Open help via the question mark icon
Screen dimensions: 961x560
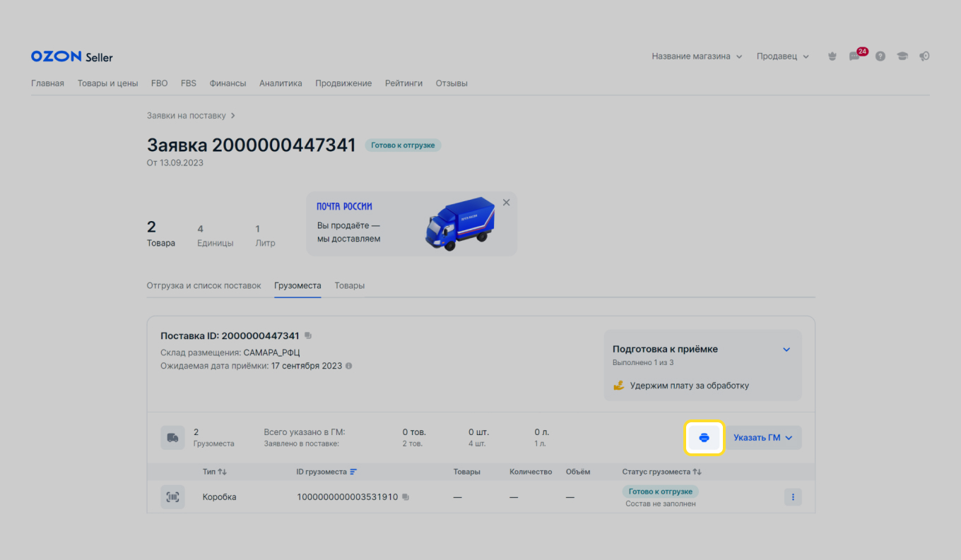(x=880, y=56)
